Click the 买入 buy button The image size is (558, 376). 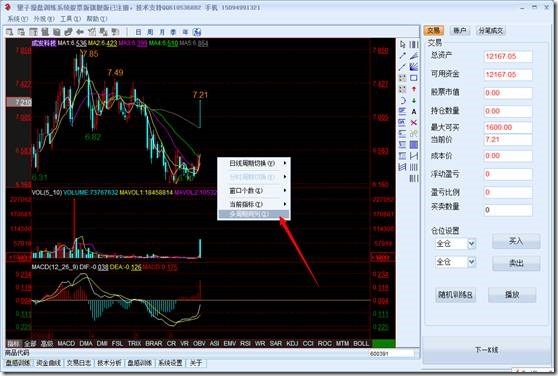(516, 242)
